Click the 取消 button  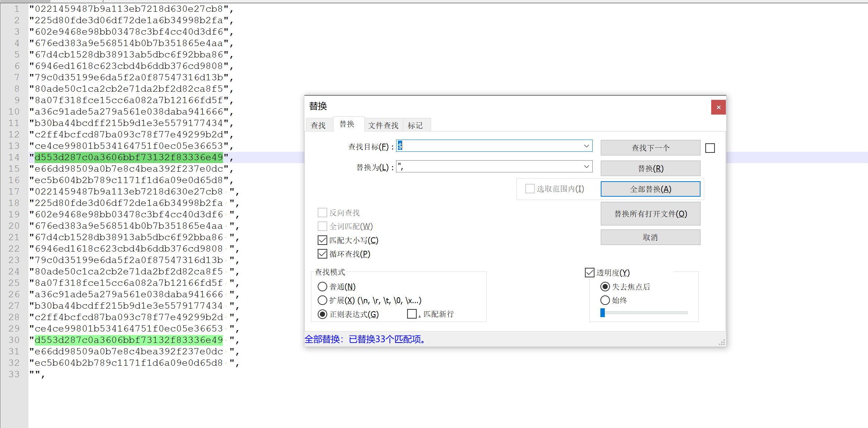click(650, 237)
